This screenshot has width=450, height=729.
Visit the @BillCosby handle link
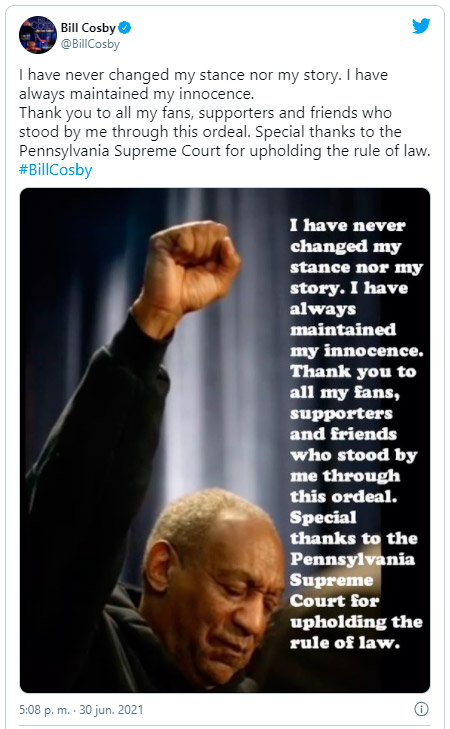tap(91, 44)
